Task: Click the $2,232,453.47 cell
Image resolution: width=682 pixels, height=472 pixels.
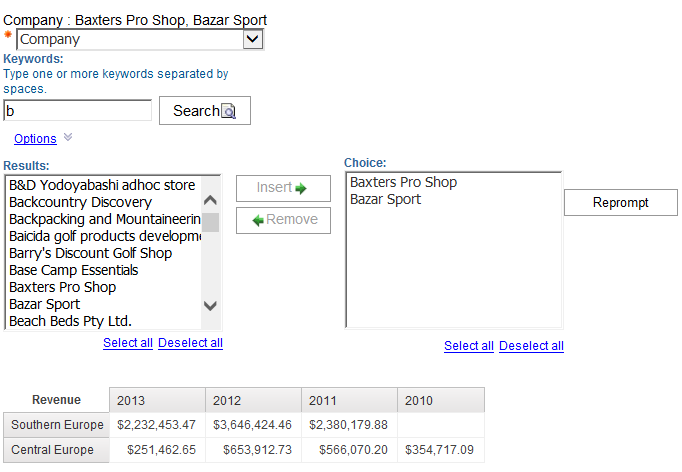Action: pyautogui.click(x=157, y=425)
